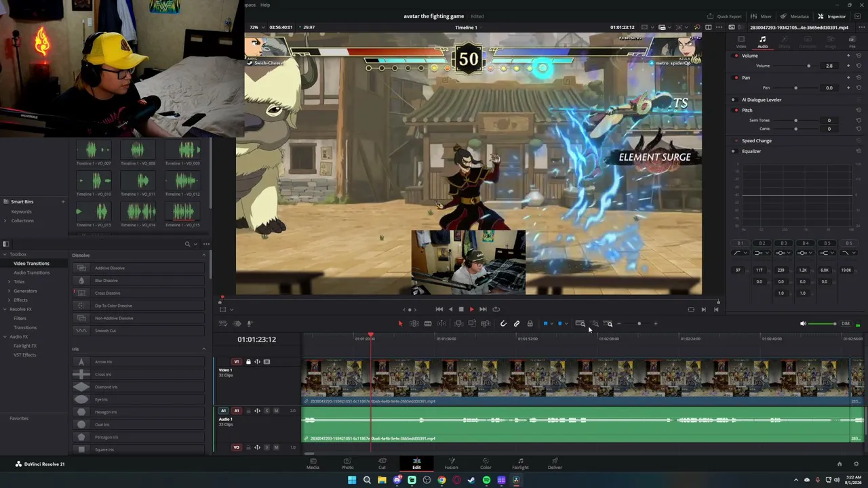Screen dimensions: 868x488
Task: Disable the Volume section toggle
Action: pyautogui.click(x=736, y=56)
